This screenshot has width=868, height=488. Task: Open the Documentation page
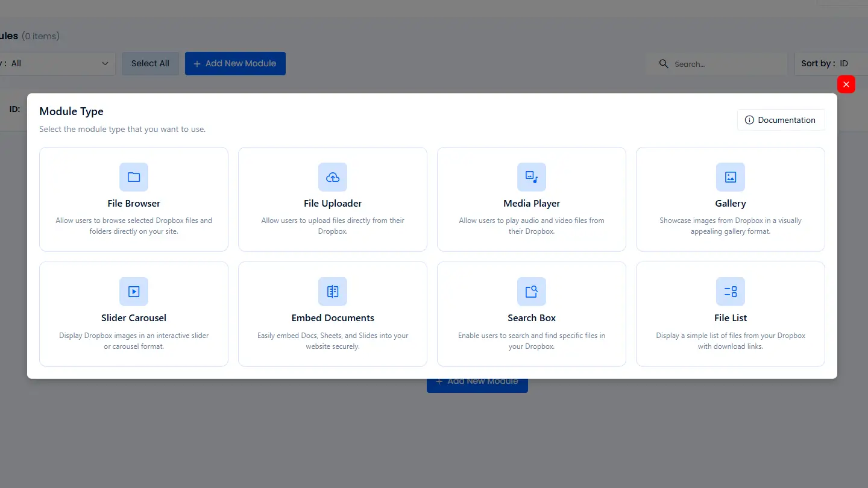781,120
